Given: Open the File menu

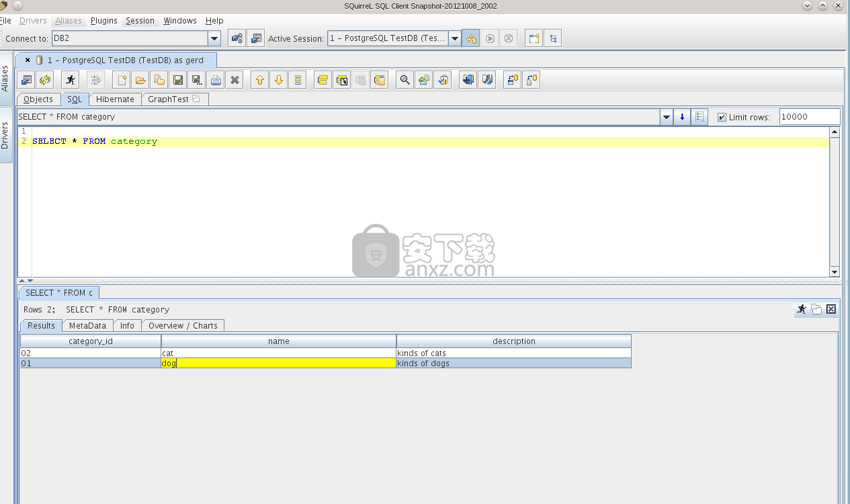Looking at the screenshot, I should [x=5, y=21].
